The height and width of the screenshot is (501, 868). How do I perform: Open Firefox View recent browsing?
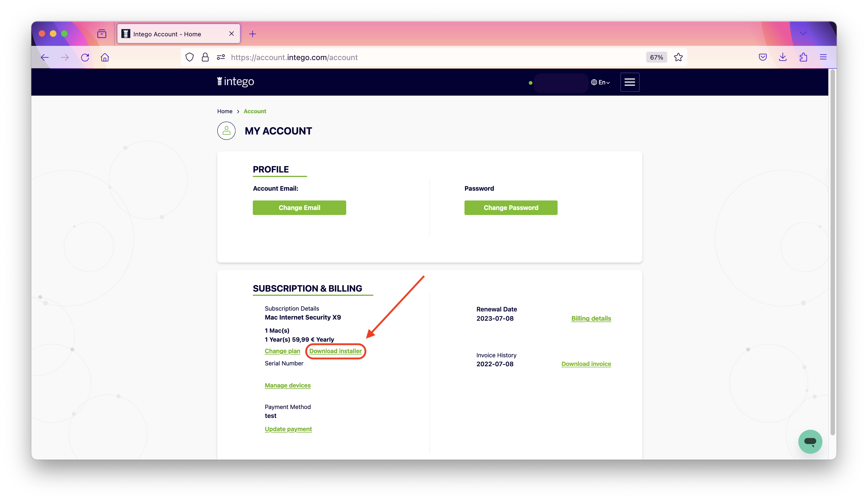coord(102,34)
